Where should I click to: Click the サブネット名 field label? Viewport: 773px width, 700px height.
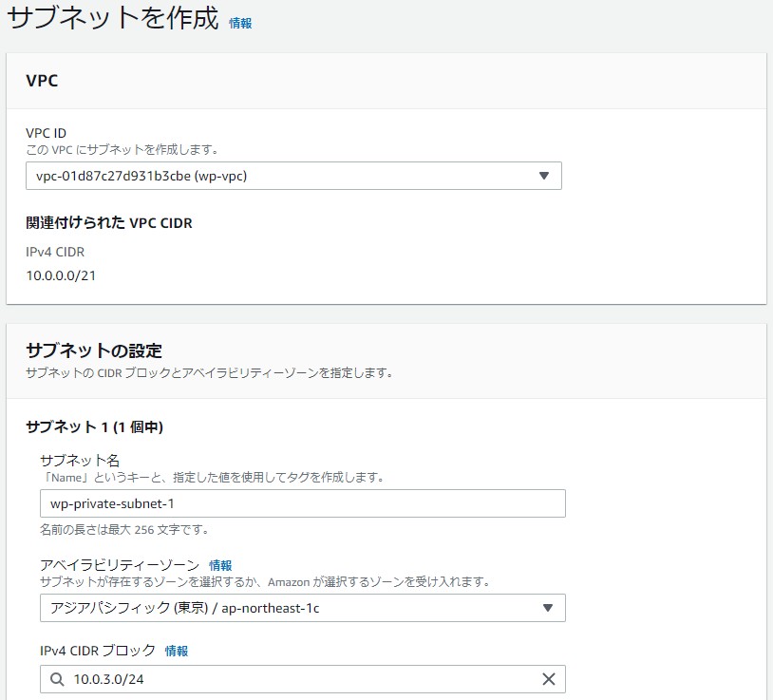click(x=81, y=460)
